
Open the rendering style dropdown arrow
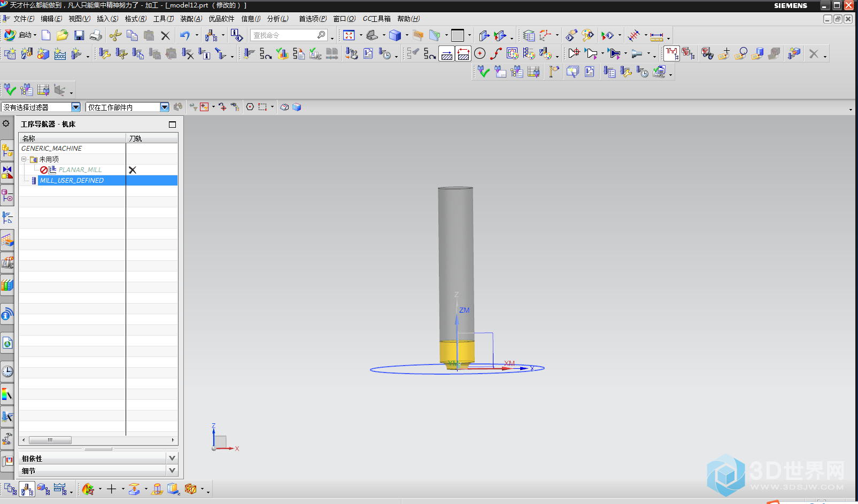point(407,35)
